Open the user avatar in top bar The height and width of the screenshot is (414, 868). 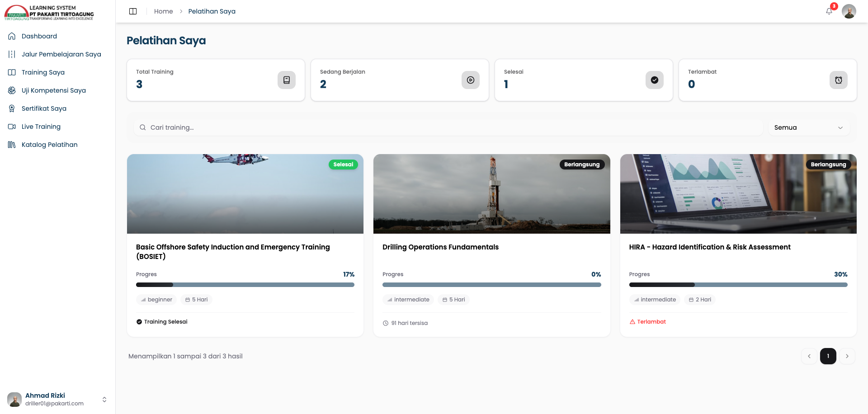pyautogui.click(x=849, y=11)
